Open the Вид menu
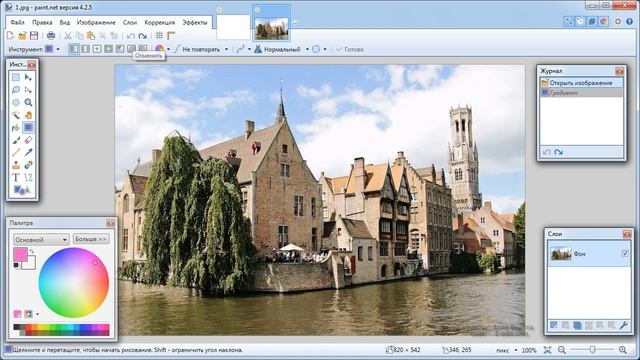 64,22
